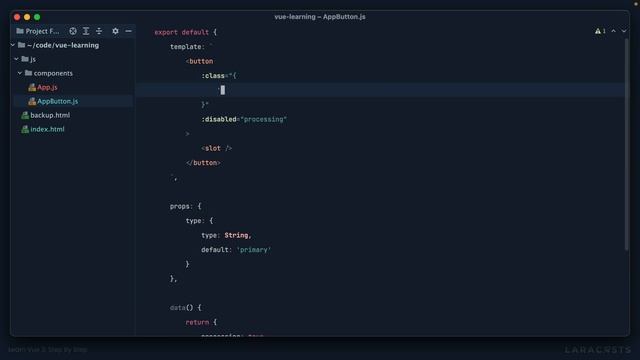Click the green fullscreen window button
The image size is (640, 360).
pos(37,17)
